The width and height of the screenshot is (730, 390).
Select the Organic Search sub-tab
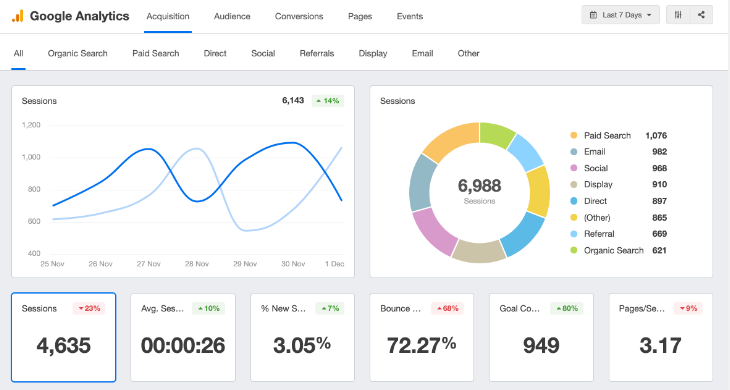pos(77,54)
